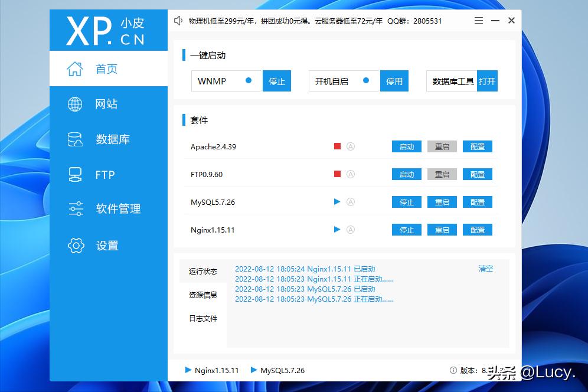Click log line '18:05:23 Nginx1.15.11 正在启动'
This screenshot has height=392, width=588.
314,279
